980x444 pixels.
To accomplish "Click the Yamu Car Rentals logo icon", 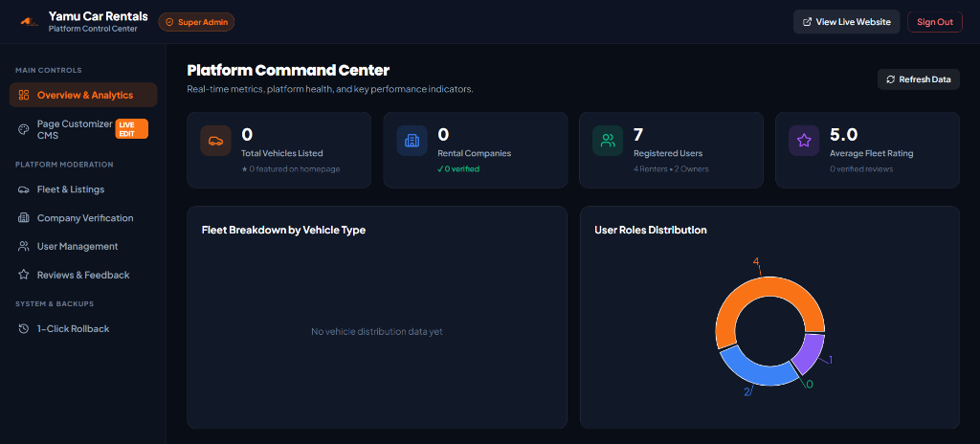I will (x=30, y=22).
